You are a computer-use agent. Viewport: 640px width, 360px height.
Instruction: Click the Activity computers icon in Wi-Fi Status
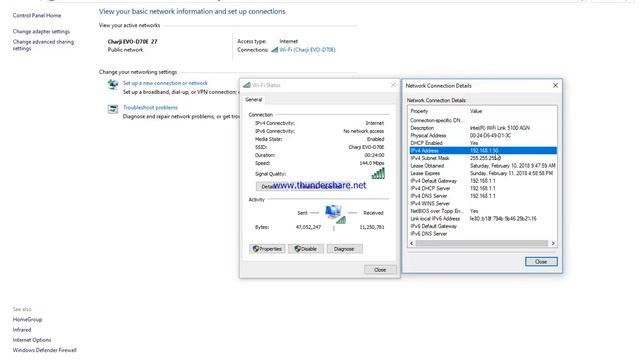[335, 214]
